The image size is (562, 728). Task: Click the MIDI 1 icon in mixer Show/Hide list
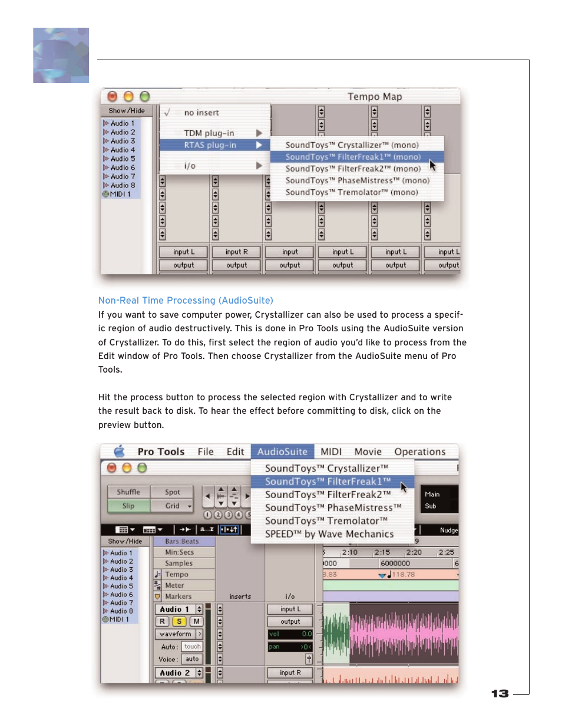coord(105,194)
